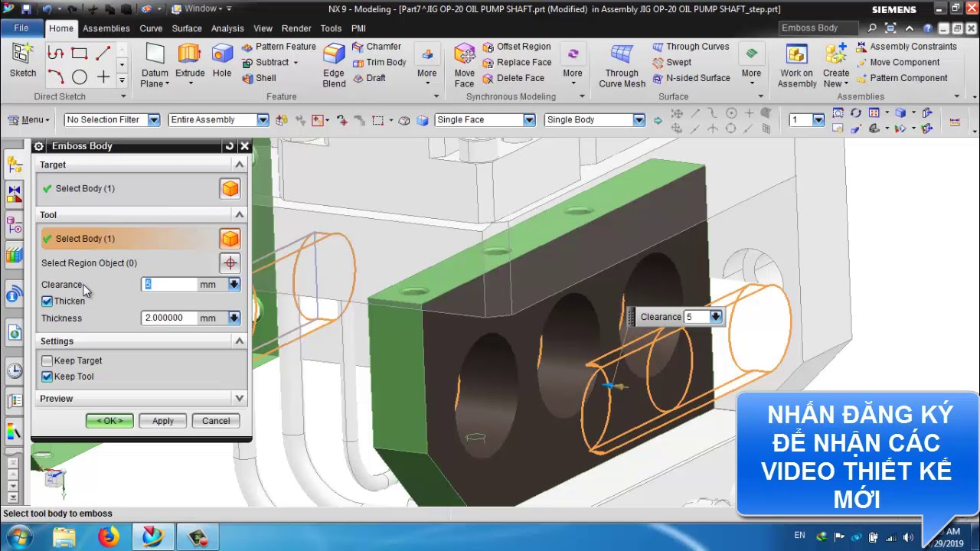
Task: Open the Menu button in selection bar
Action: [28, 120]
